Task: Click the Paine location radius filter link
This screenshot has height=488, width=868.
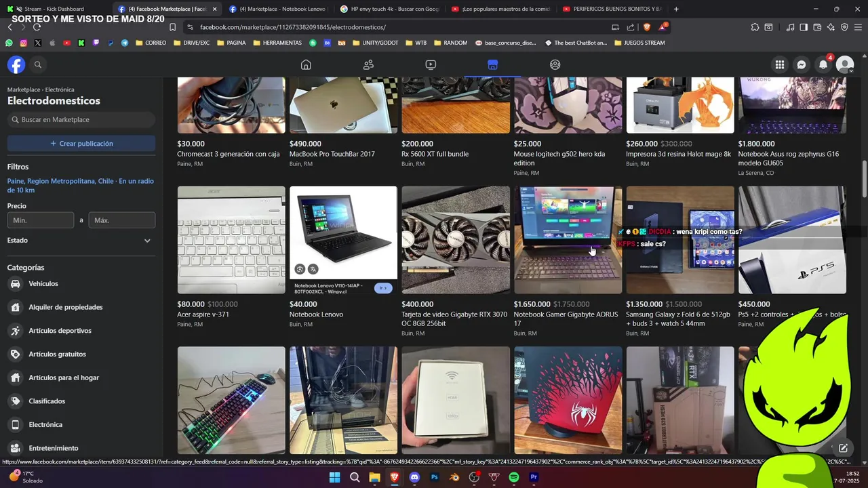Action: click(x=81, y=186)
